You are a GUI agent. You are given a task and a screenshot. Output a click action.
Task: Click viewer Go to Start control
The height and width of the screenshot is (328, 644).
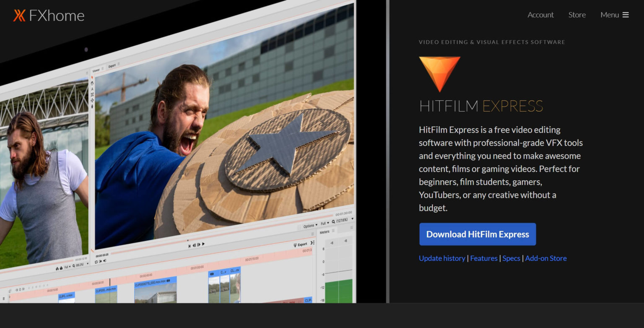(190, 246)
